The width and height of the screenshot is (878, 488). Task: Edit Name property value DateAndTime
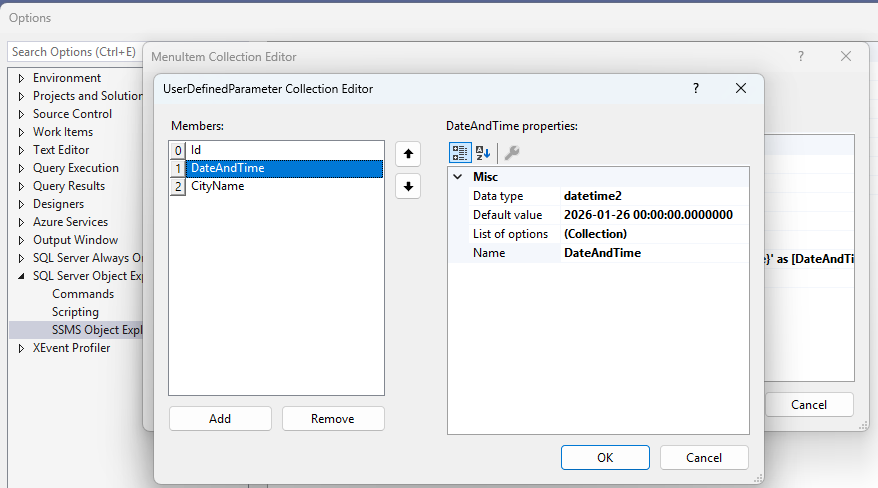[x=655, y=253]
